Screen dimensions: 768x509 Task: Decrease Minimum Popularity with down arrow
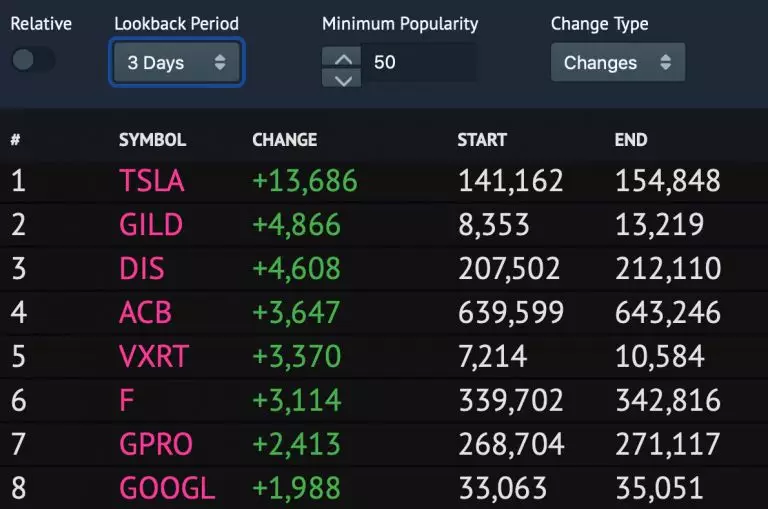(x=342, y=78)
